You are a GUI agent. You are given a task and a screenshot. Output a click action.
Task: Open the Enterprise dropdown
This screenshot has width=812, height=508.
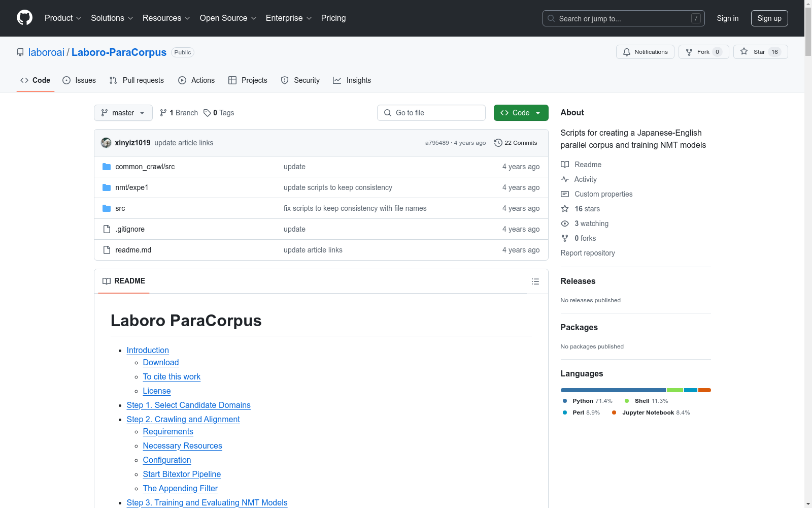(x=289, y=18)
